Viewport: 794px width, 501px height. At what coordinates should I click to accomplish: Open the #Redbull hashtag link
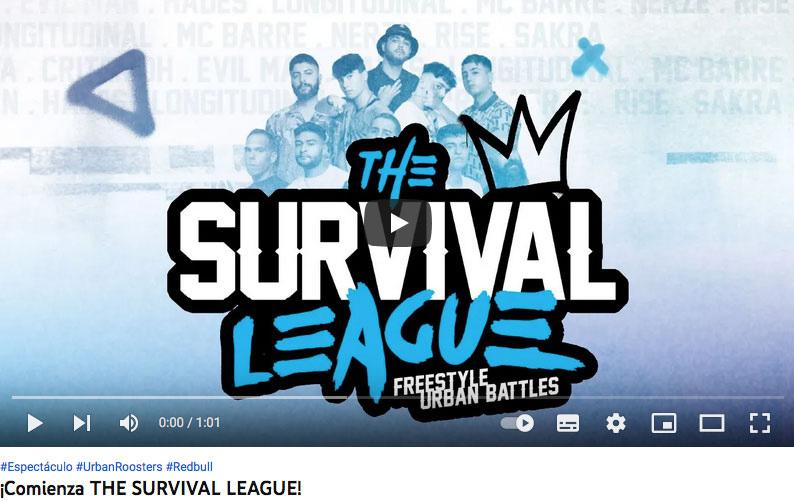(189, 467)
